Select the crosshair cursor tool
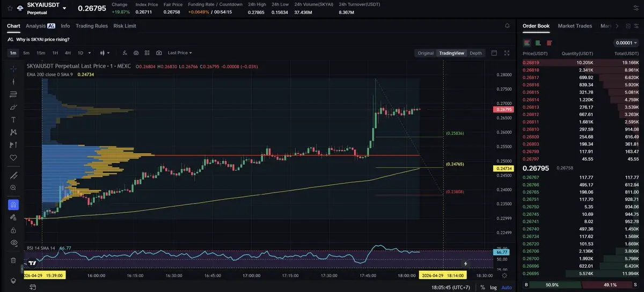 pos(13,69)
